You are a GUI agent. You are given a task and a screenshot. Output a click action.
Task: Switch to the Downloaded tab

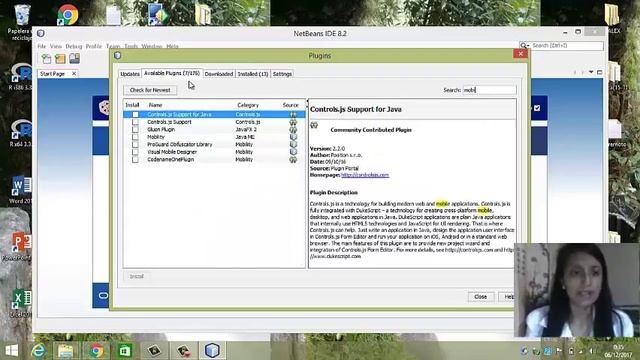(219, 74)
